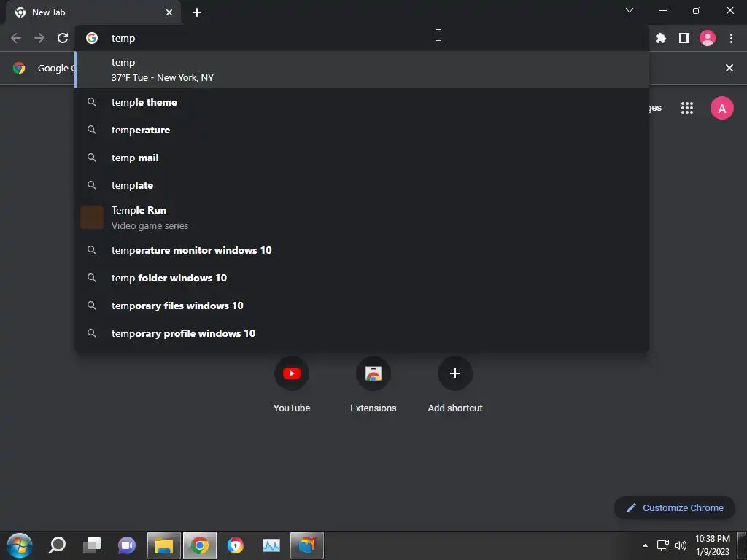Reload the page with the refresh icon

click(63, 38)
